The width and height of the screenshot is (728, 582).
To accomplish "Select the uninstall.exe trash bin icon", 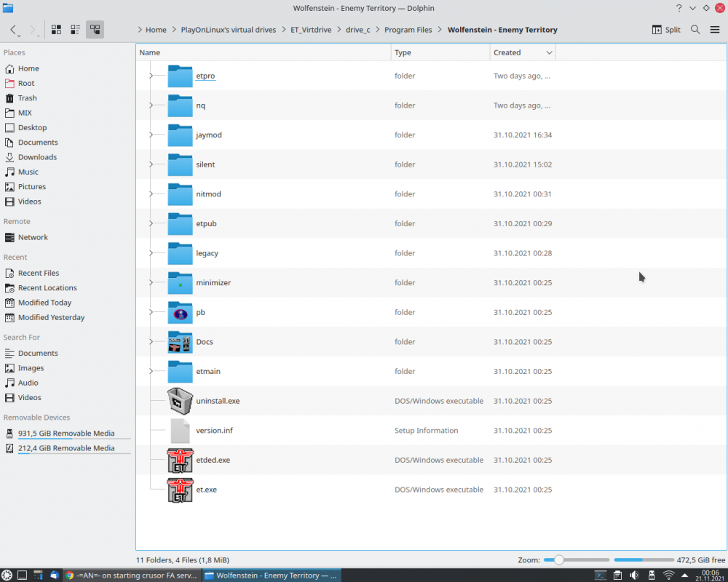I will [x=180, y=401].
